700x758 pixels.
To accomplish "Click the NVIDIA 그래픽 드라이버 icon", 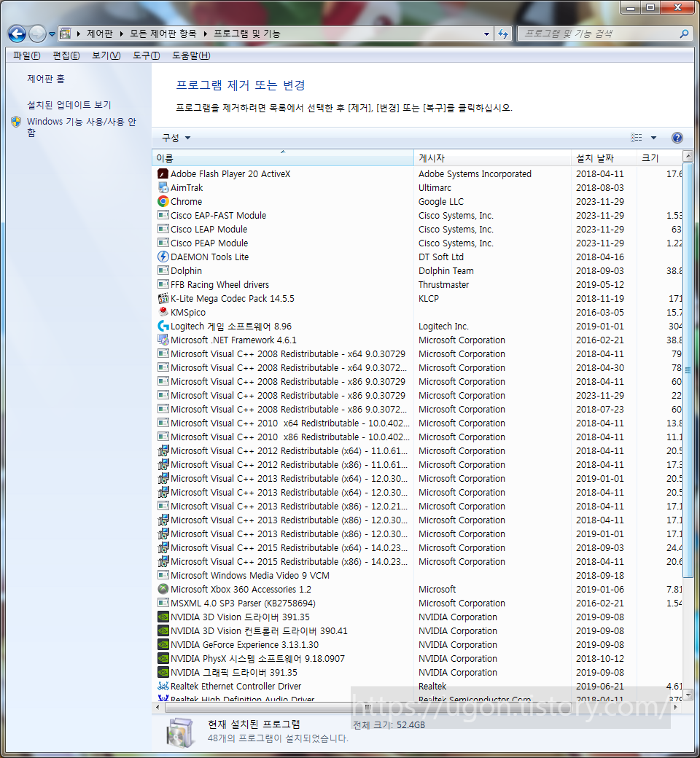I will (x=163, y=673).
